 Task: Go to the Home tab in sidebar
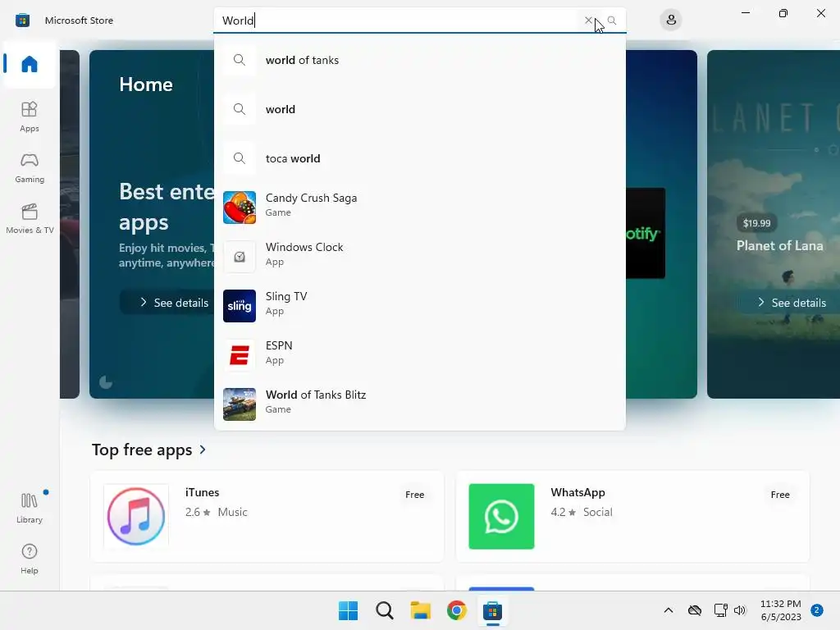click(30, 64)
